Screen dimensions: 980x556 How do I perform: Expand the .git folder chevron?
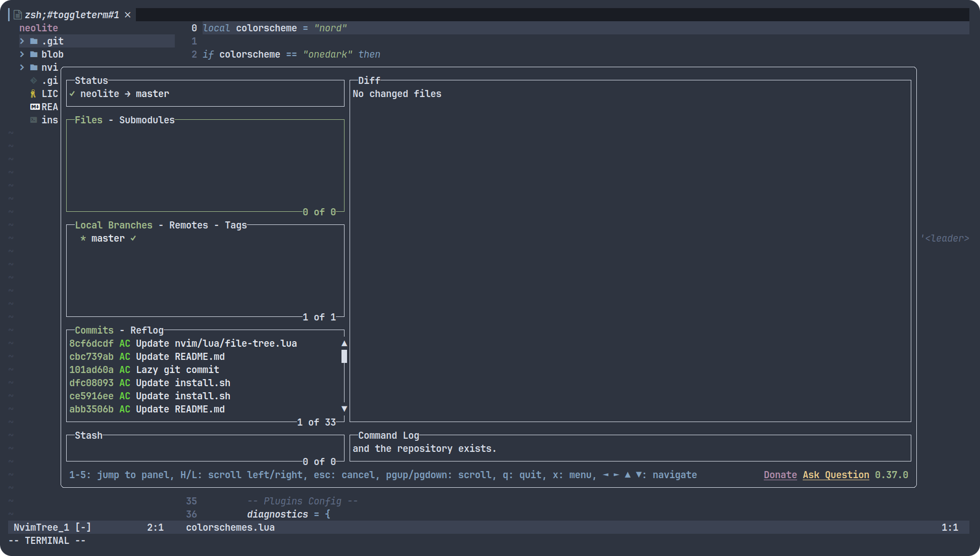[22, 41]
